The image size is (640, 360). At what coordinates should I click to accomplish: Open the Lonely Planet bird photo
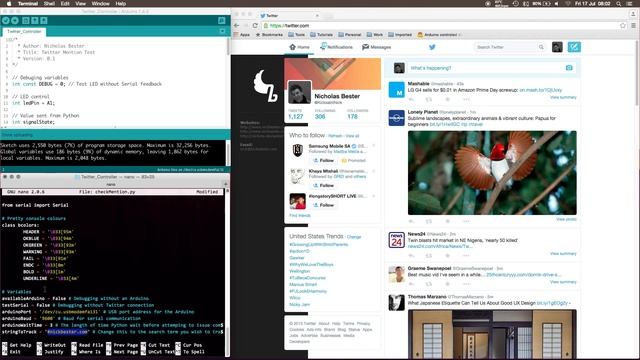[x=492, y=173]
